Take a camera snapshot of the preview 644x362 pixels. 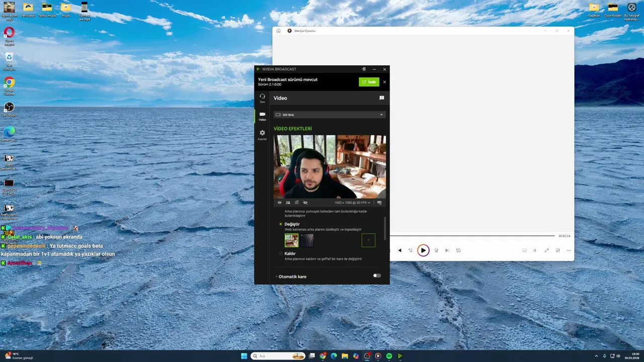tap(296, 203)
